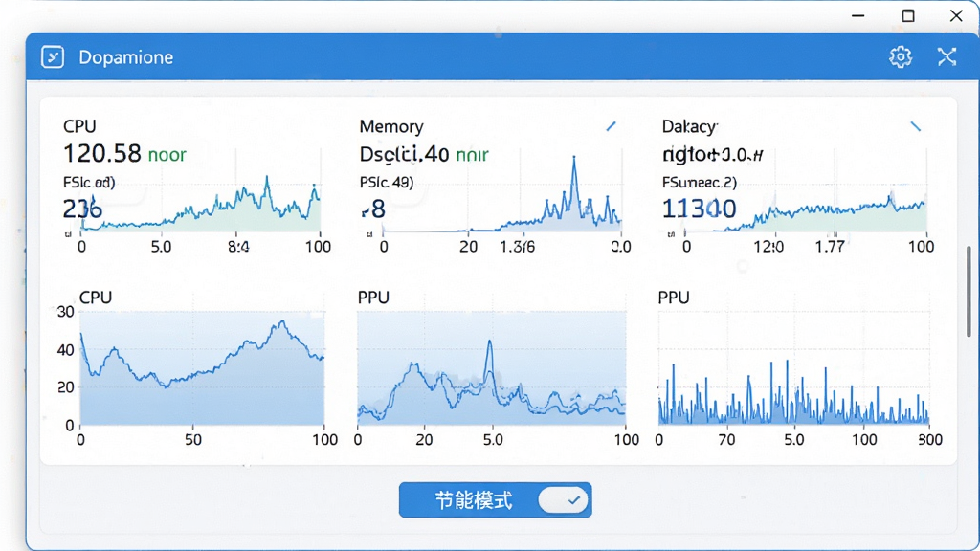Open settings with the gear icon
980x551 pixels.
point(900,56)
